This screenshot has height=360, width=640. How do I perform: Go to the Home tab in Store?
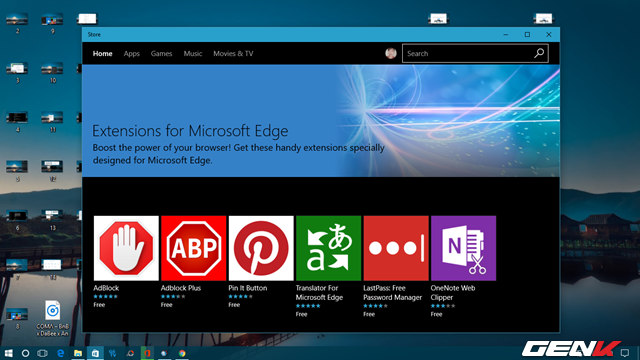tap(102, 53)
